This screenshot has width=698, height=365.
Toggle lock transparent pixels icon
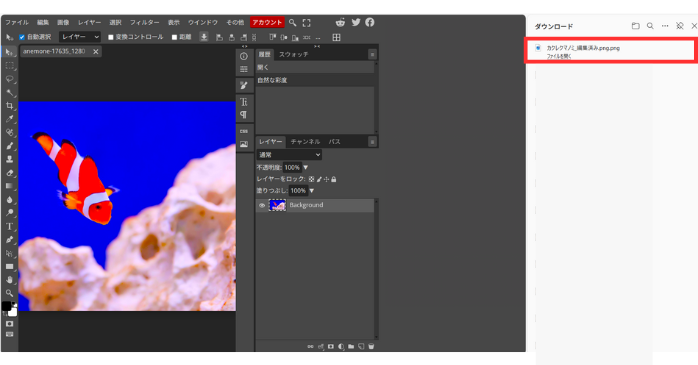[x=311, y=179]
